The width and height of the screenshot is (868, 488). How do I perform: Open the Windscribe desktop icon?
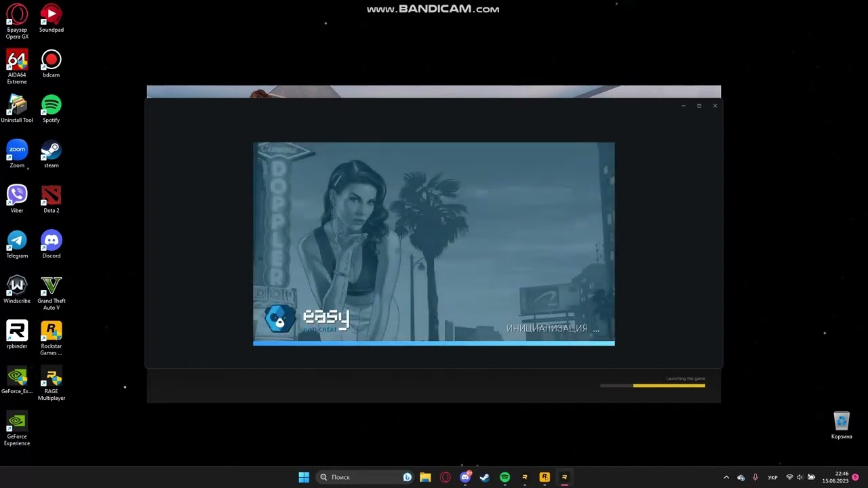(17, 289)
